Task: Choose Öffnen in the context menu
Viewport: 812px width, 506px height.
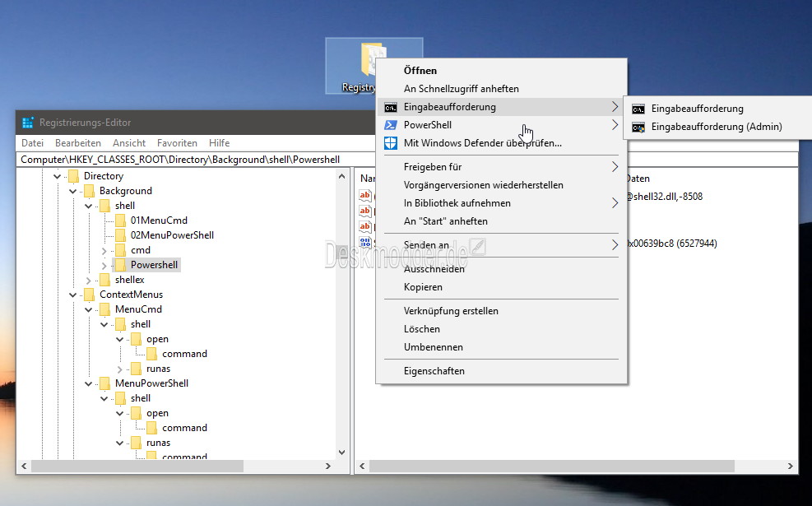Action: tap(501, 71)
